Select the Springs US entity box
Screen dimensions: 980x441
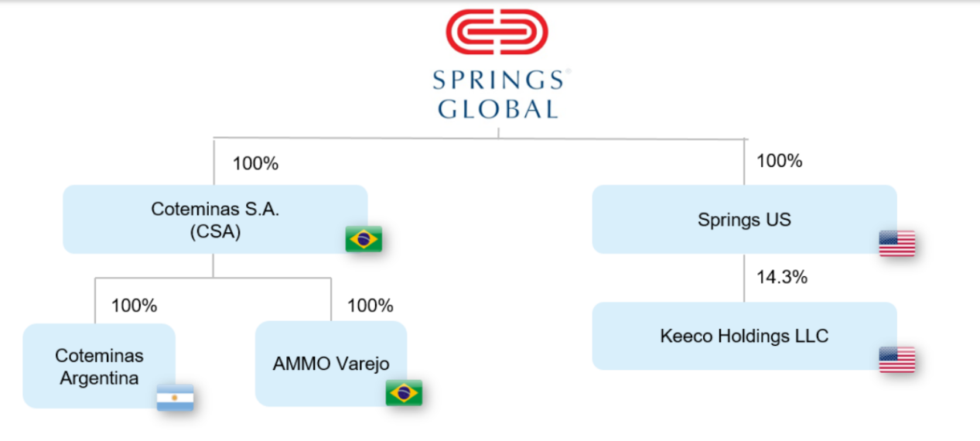(x=744, y=219)
